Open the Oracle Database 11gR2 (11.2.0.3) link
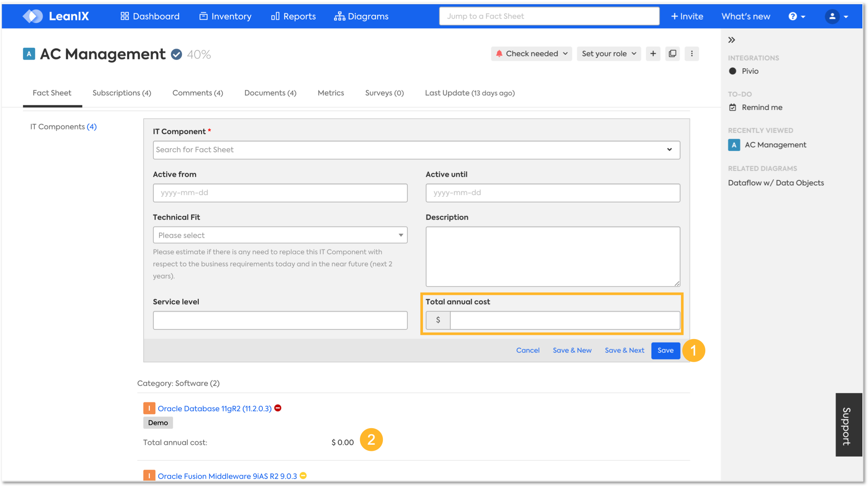Screen dimensions: 868x486 click(x=214, y=409)
